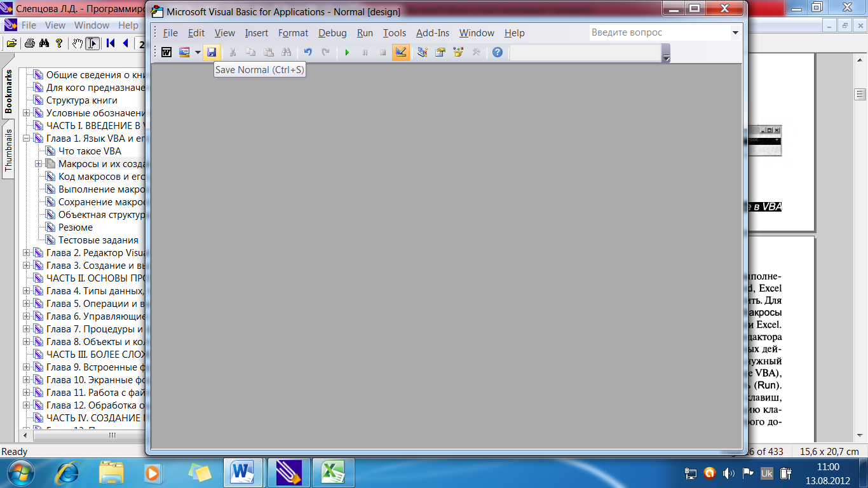Click the Open folder icon in DjVu viewer
This screenshot has width=868, height=488.
[x=11, y=43]
